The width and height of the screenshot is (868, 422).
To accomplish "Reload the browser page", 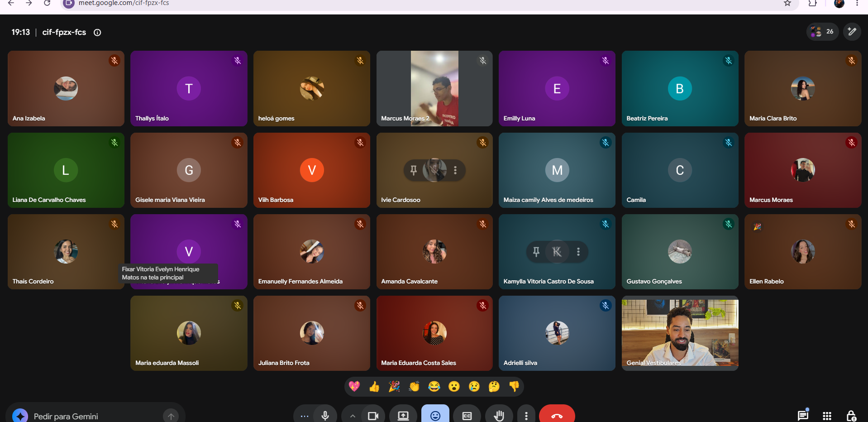I will coord(47,3).
